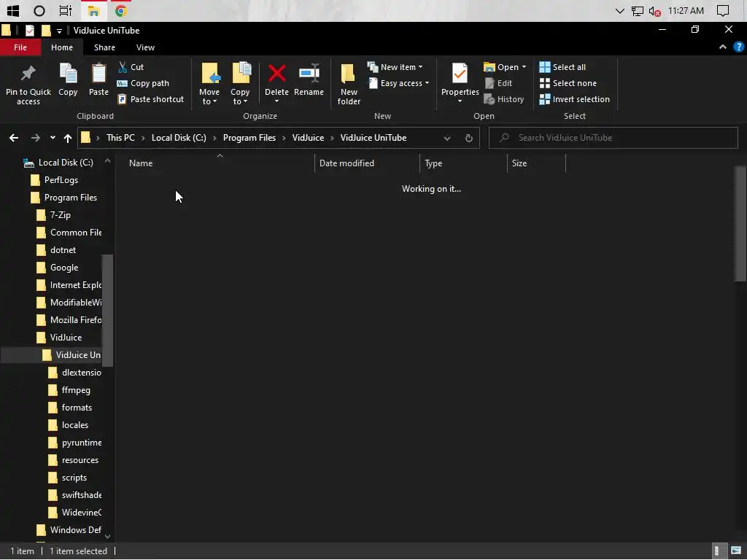747x560 pixels.
Task: Navigate to This PC in breadcrumb
Action: coord(120,138)
